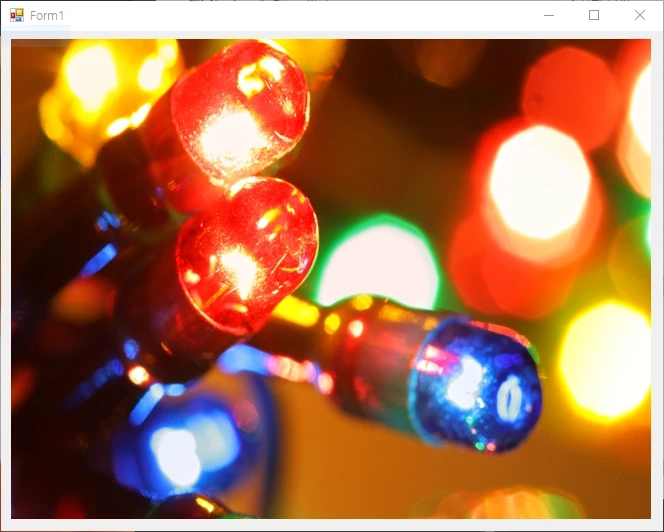This screenshot has width=664, height=532.
Task: Click the Form1 window title text
Action: tap(47, 16)
